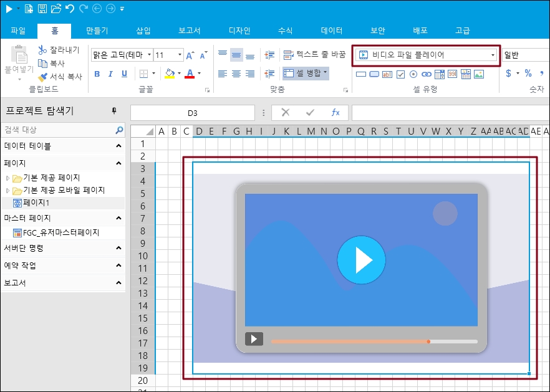Click the 텍스트 줄 바꿈 button
550x392 pixels.
pyautogui.click(x=314, y=55)
